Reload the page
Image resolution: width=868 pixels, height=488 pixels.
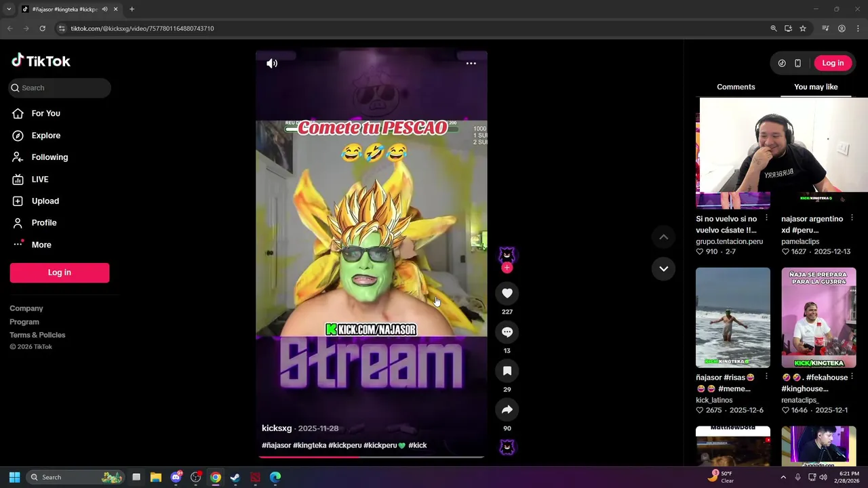click(42, 28)
